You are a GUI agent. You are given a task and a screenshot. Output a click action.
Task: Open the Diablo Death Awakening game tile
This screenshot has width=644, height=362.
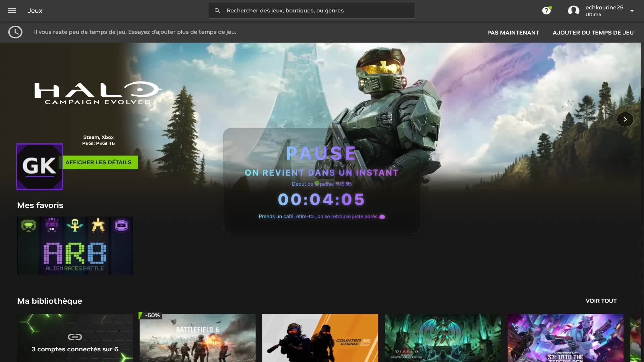443,338
